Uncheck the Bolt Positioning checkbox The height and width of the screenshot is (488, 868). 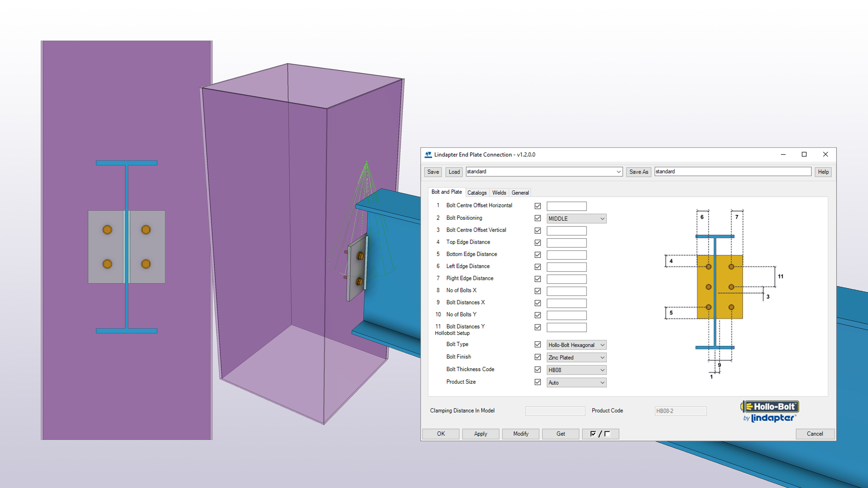click(538, 218)
